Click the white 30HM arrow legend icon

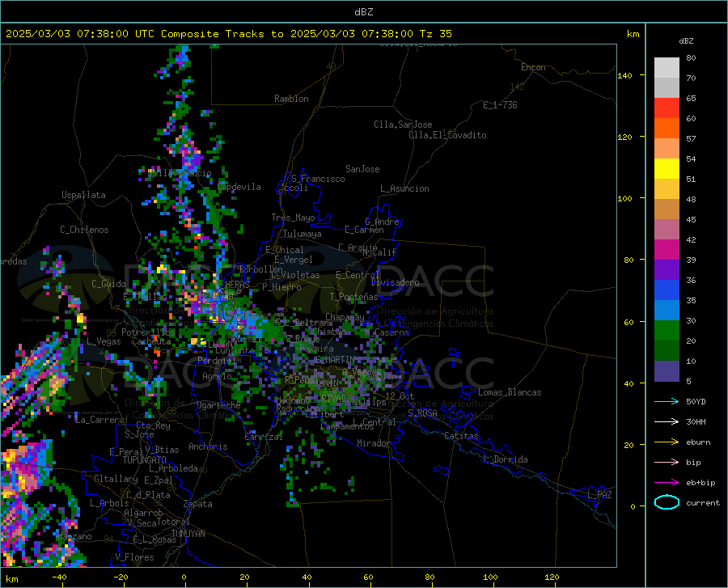(667, 421)
